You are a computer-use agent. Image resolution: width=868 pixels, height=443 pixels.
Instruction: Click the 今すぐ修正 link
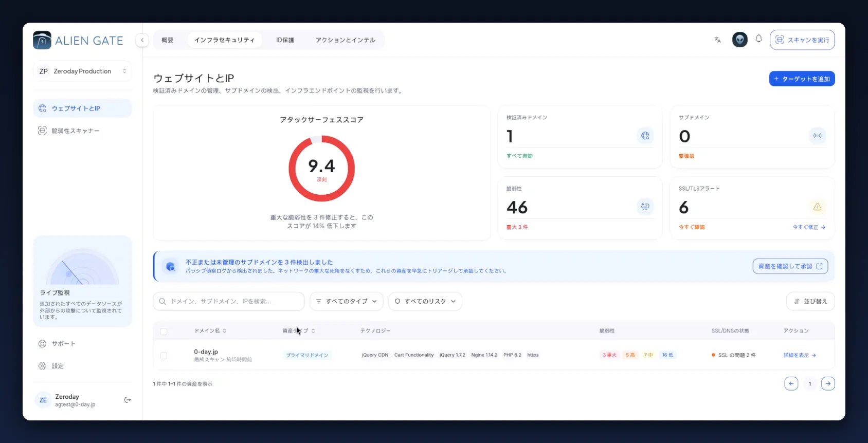coord(809,227)
